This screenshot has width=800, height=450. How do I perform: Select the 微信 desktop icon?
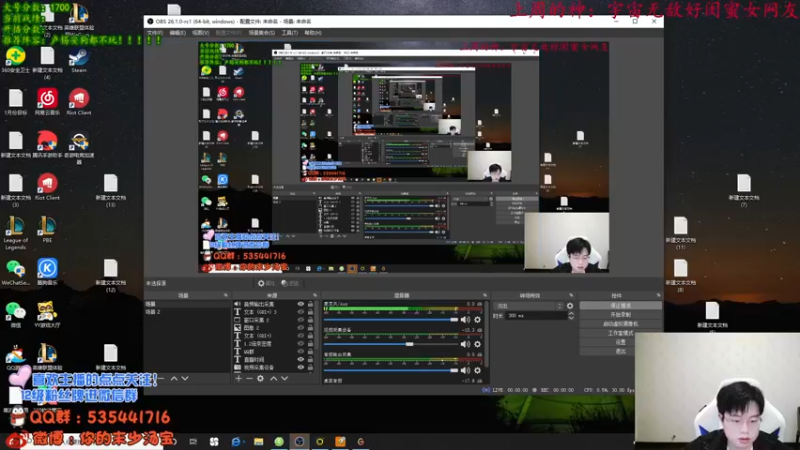(x=15, y=314)
